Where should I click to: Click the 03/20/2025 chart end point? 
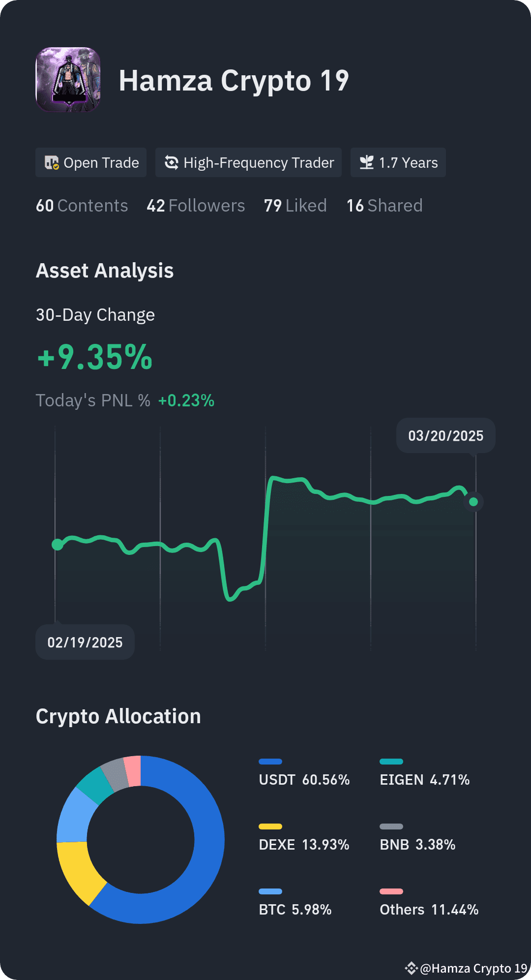pos(473,502)
